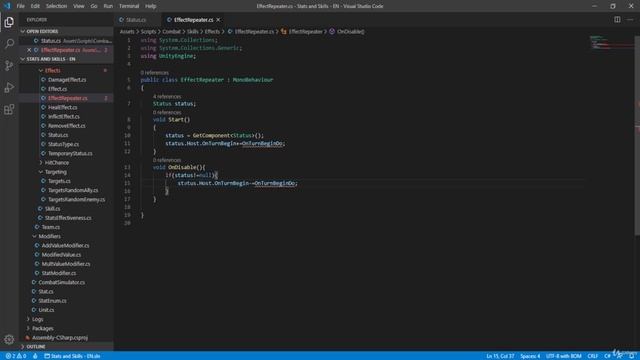Open StatusType.cs in explorer
This screenshot has width=640, height=360.
[63, 144]
